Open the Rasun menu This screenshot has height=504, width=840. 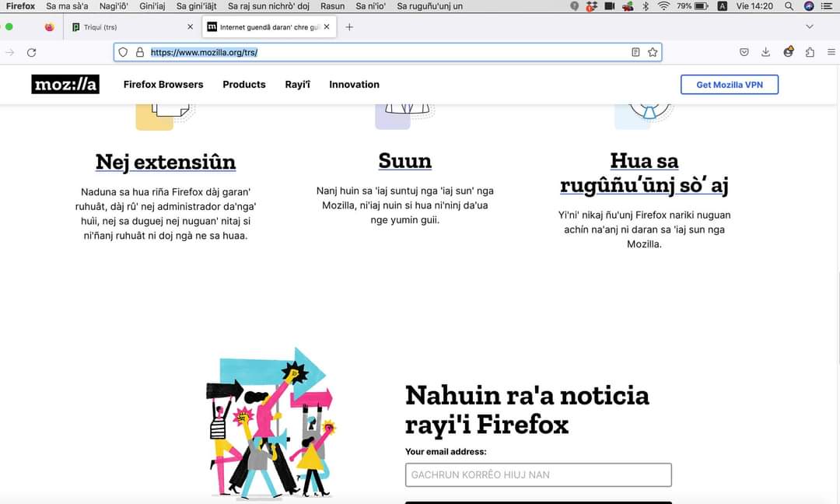pyautogui.click(x=333, y=6)
